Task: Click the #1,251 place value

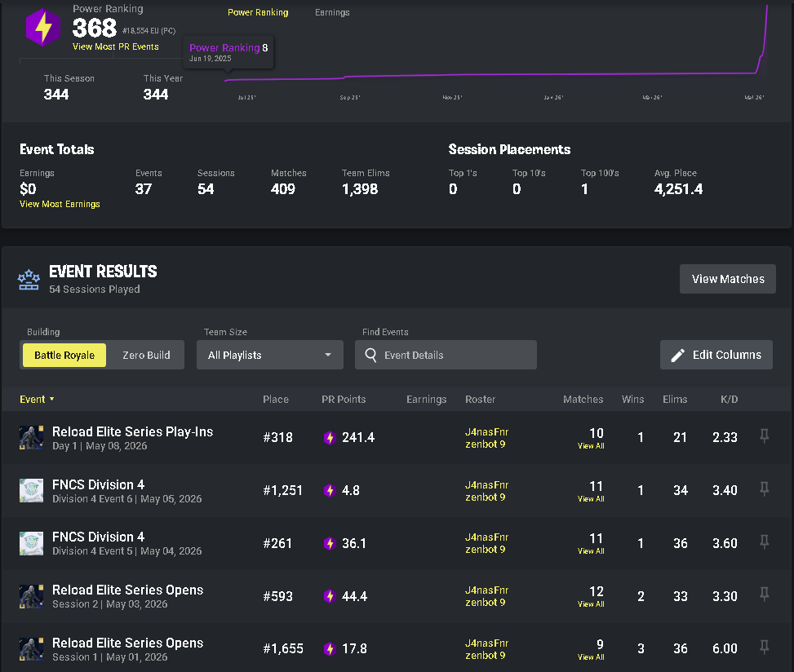Action: [x=282, y=490]
